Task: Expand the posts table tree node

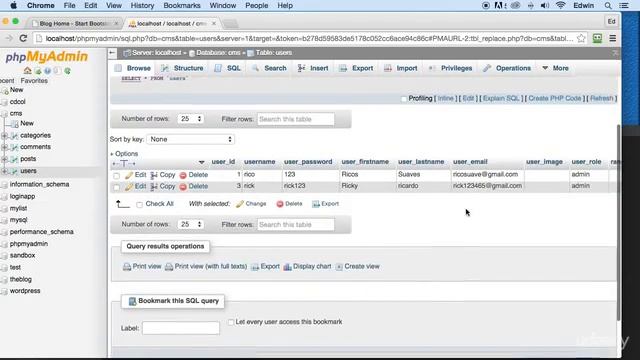Action: [4, 159]
